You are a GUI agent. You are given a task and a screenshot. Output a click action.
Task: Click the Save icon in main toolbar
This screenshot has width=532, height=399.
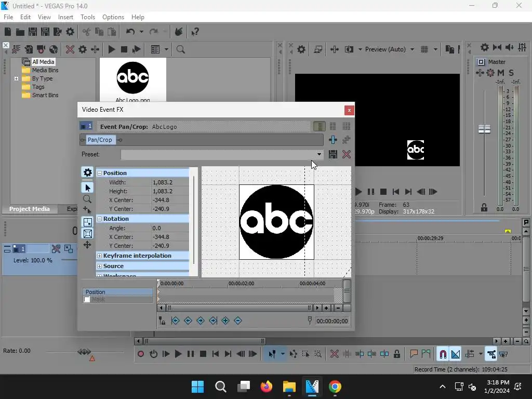pos(33,32)
